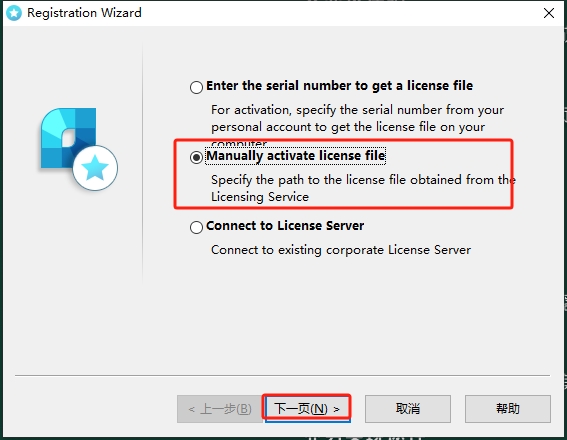Click 'Connect to License Server' bold label
The image size is (567, 440).
285,226
